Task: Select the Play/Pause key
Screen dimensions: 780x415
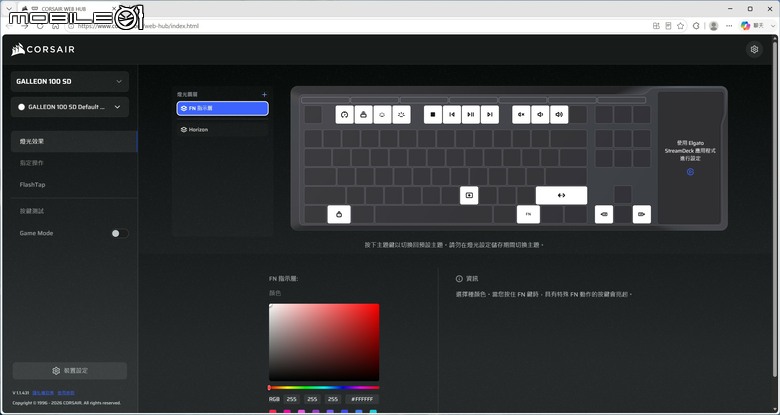Action: coord(471,114)
